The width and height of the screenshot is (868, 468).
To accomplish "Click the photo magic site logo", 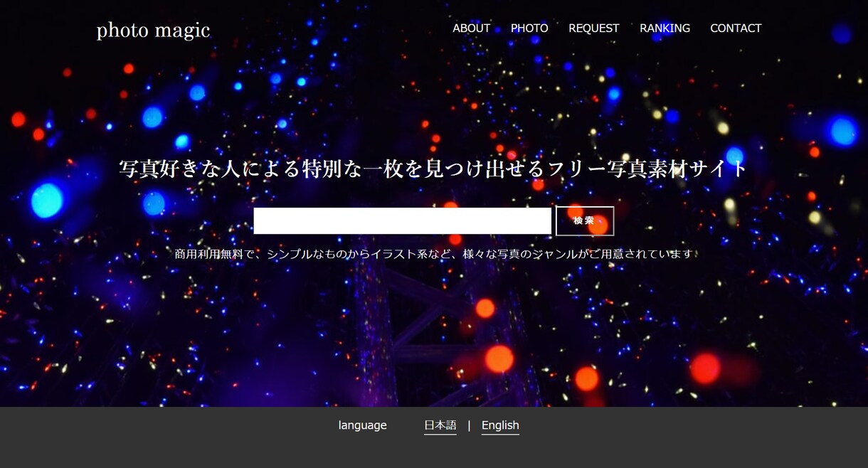I will [x=153, y=30].
